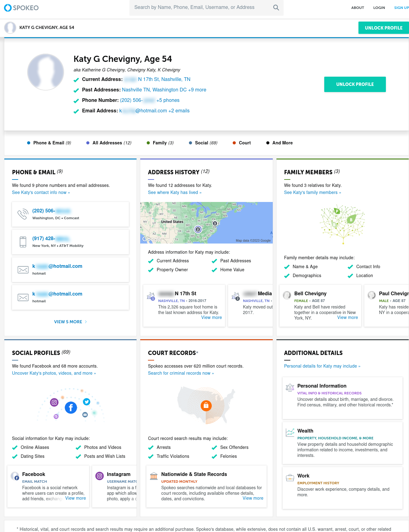Expand +2 emails link
This screenshot has height=532, width=409.
click(179, 111)
